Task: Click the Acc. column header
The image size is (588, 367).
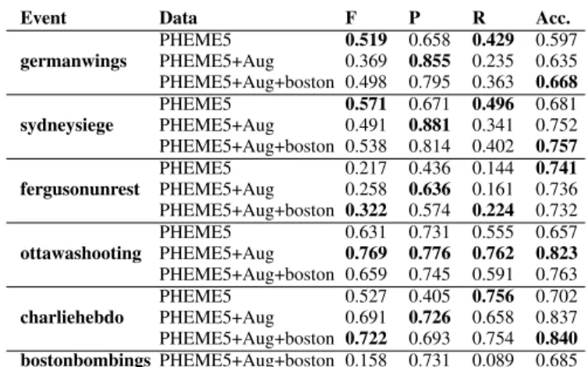Action: (x=553, y=18)
